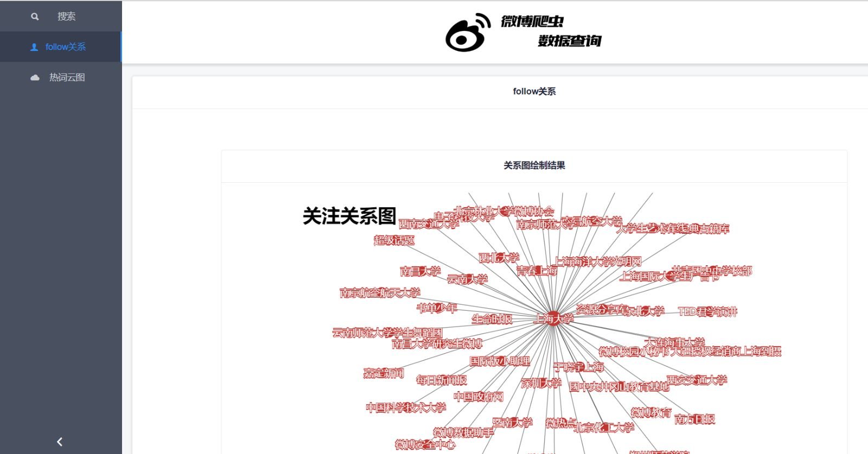Select the 超级话题 node in graph
Image resolution: width=868 pixels, height=454 pixels.
point(394,240)
